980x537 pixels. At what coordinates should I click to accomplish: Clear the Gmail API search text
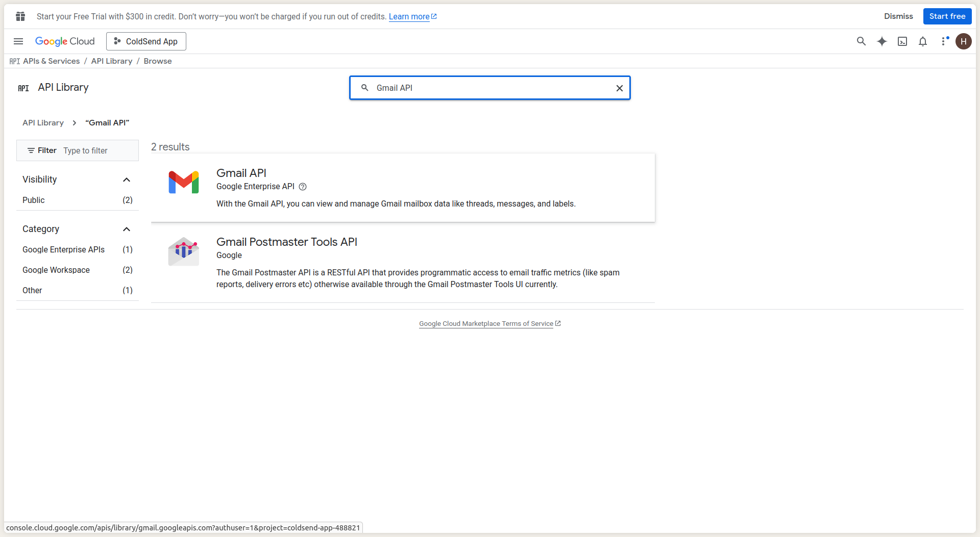click(619, 88)
